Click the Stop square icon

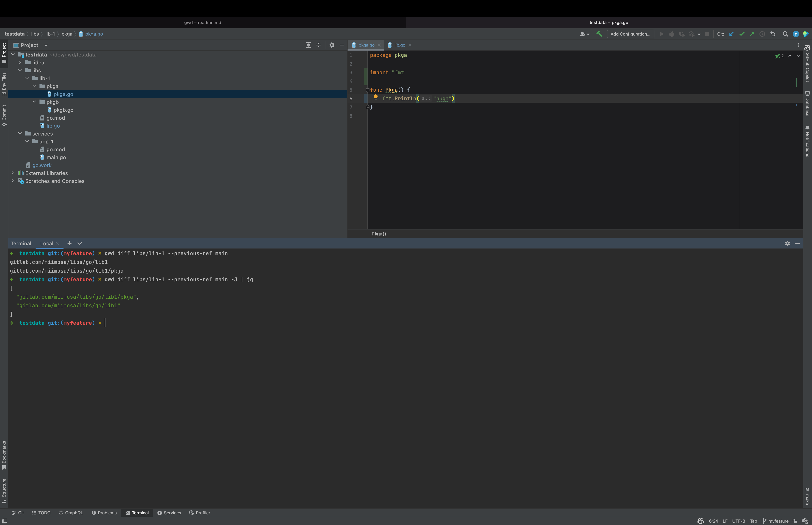tap(707, 34)
